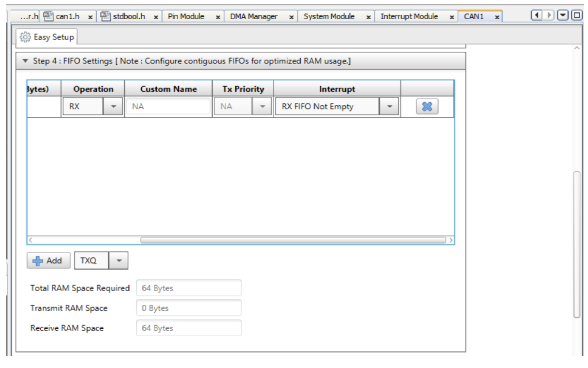Image resolution: width=588 pixels, height=368 pixels.
Task: Click the Custom Name field showing NA
Action: [167, 107]
